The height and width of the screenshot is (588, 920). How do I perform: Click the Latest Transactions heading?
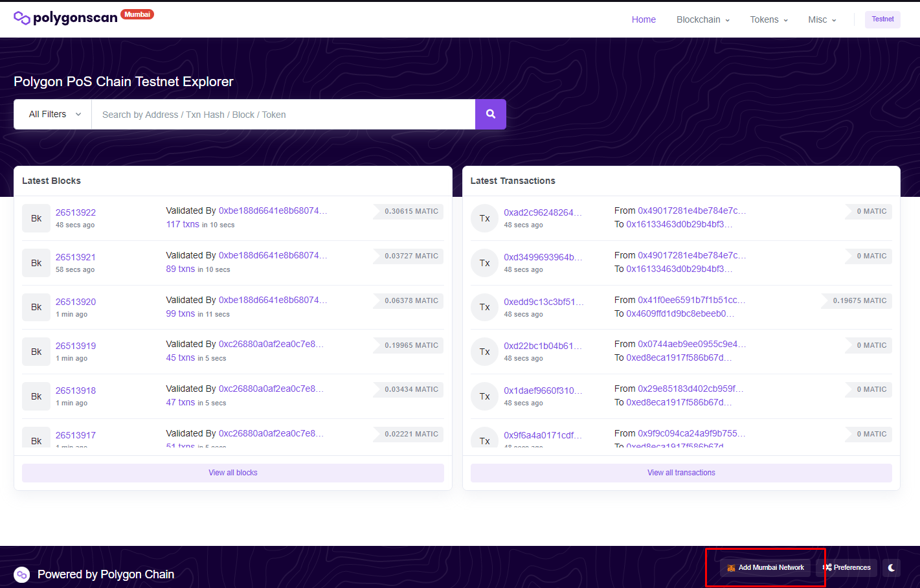click(x=513, y=181)
